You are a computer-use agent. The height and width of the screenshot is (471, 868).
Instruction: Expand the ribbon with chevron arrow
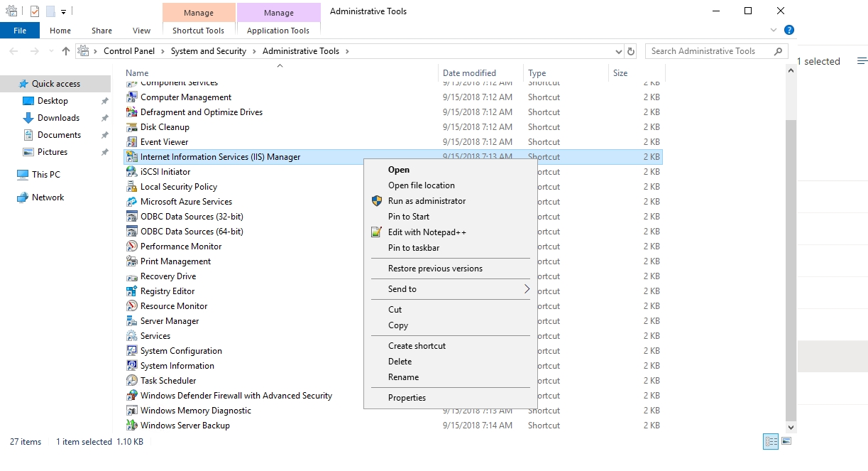coord(774,31)
